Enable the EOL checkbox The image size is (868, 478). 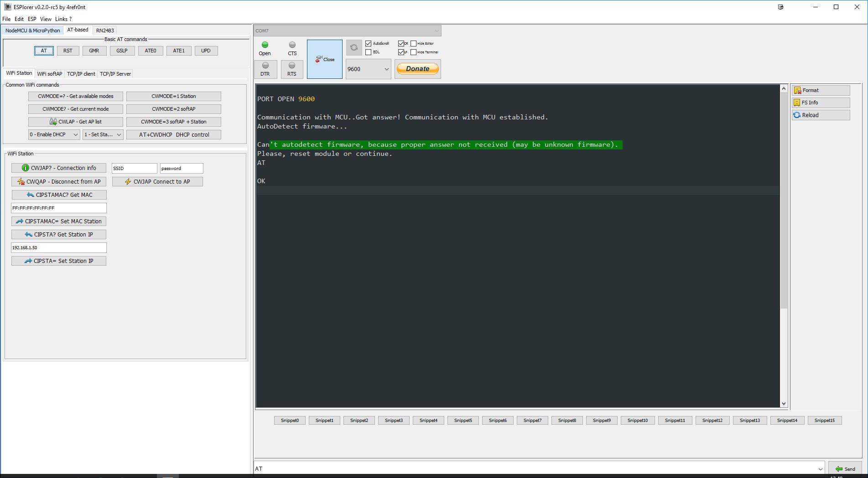tap(369, 52)
